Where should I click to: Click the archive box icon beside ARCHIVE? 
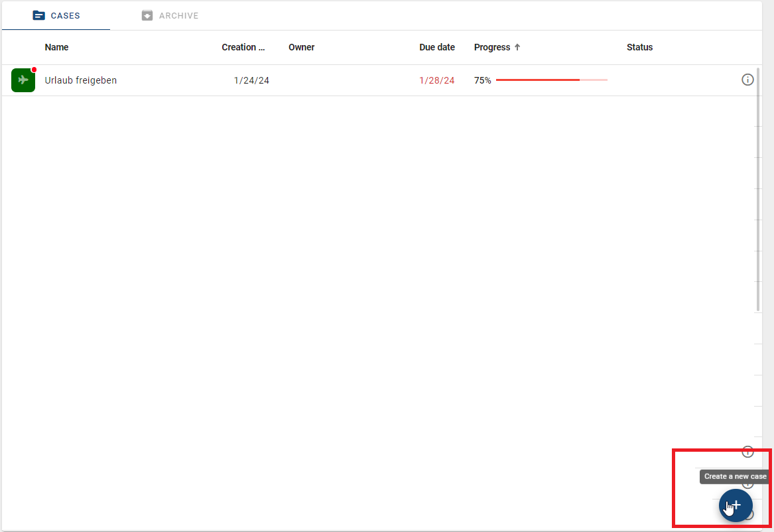pyautogui.click(x=147, y=15)
